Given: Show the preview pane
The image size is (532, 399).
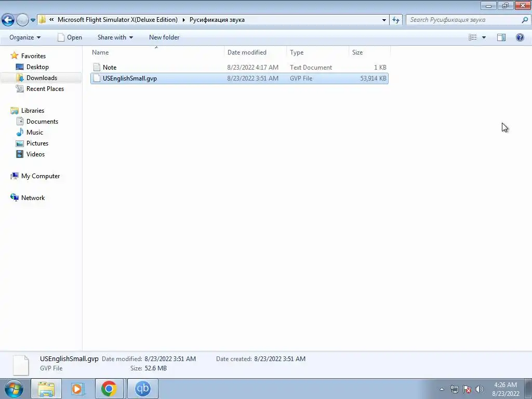Looking at the screenshot, I should click(x=501, y=37).
